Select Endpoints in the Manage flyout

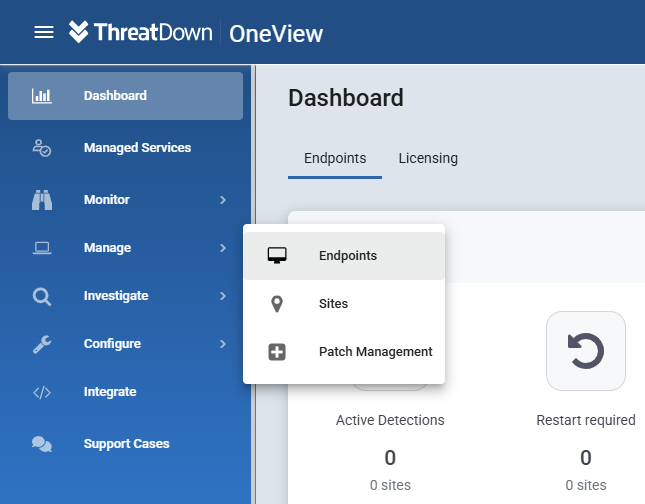click(x=344, y=256)
